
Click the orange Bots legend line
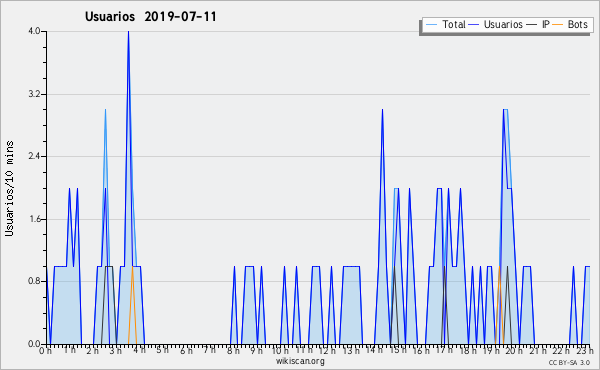pos(558,25)
